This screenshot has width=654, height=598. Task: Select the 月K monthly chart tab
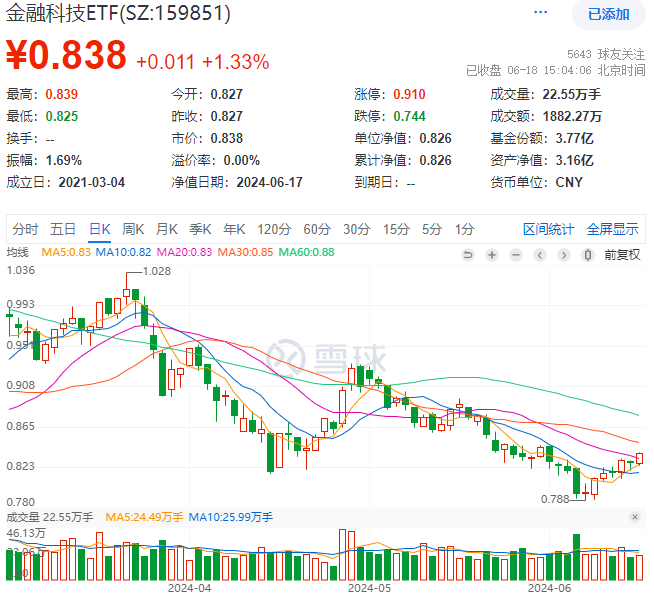tap(167, 229)
